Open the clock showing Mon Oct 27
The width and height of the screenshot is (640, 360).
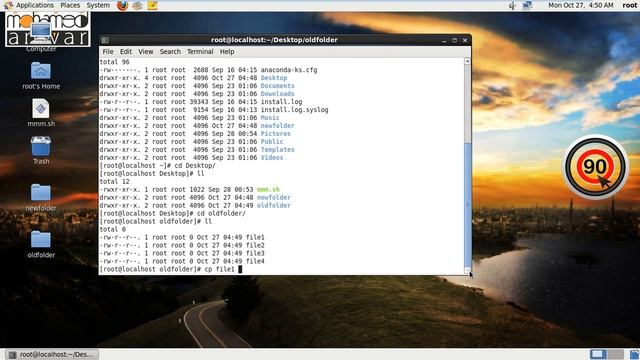(x=580, y=5)
